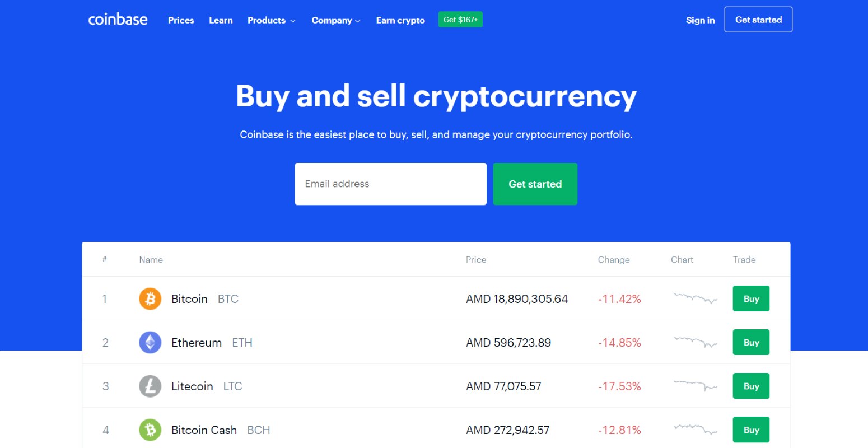Select the Learn navigation item
Image resolution: width=868 pixels, height=448 pixels.
click(221, 20)
